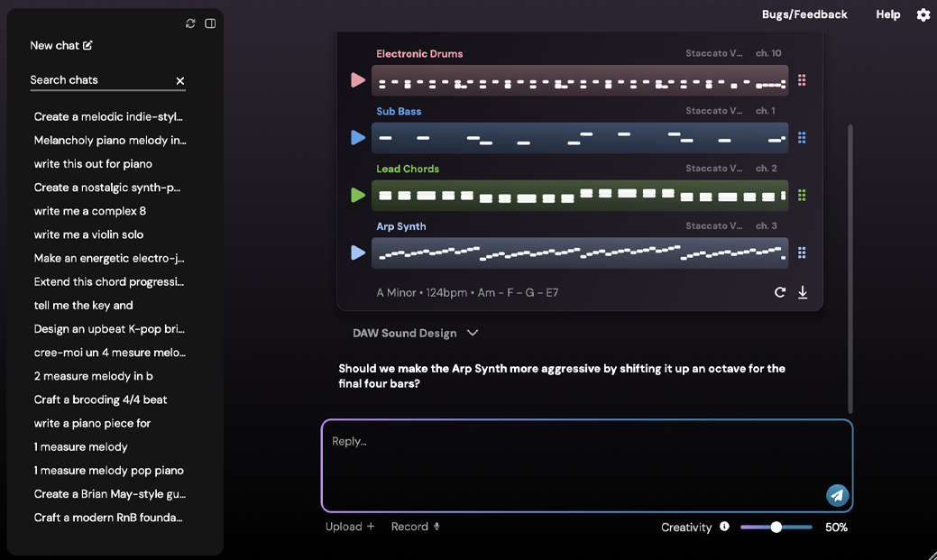
Task: Click the Electronic Drums drag-handle dots icon
Action: pyautogui.click(x=802, y=80)
